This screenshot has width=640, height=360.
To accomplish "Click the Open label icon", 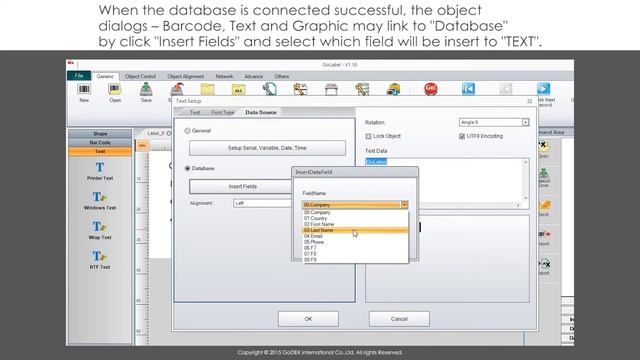I will pyautogui.click(x=115, y=89).
